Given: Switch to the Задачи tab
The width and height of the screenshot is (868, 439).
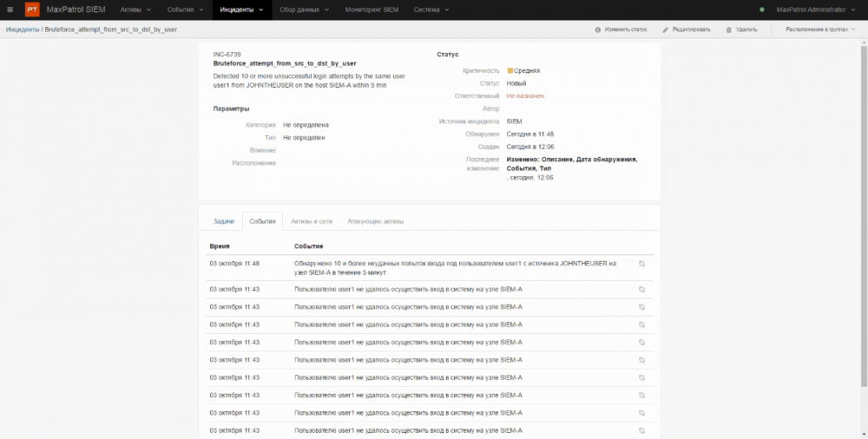Looking at the screenshot, I should (223, 221).
